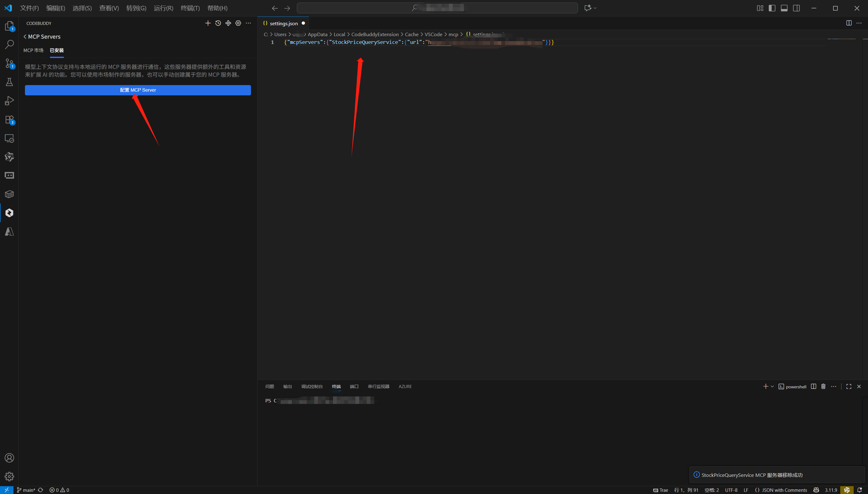The image size is (868, 494).
Task: Open the Source Control view
Action: tap(9, 63)
